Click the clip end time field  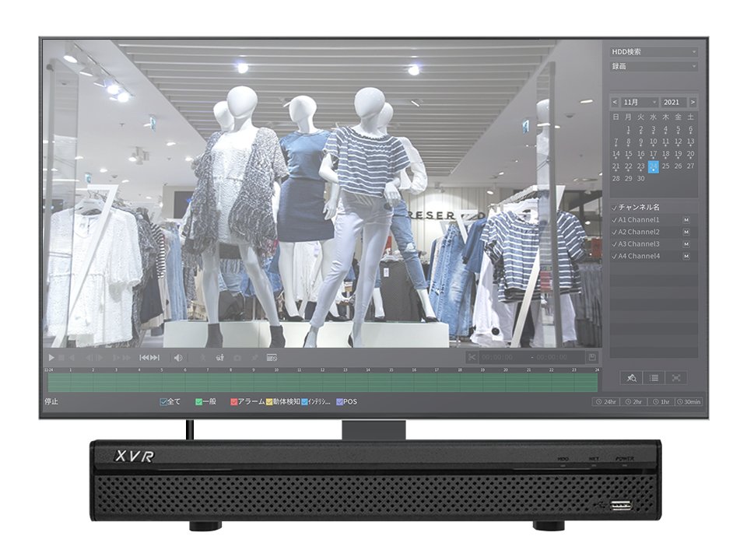tap(552, 357)
